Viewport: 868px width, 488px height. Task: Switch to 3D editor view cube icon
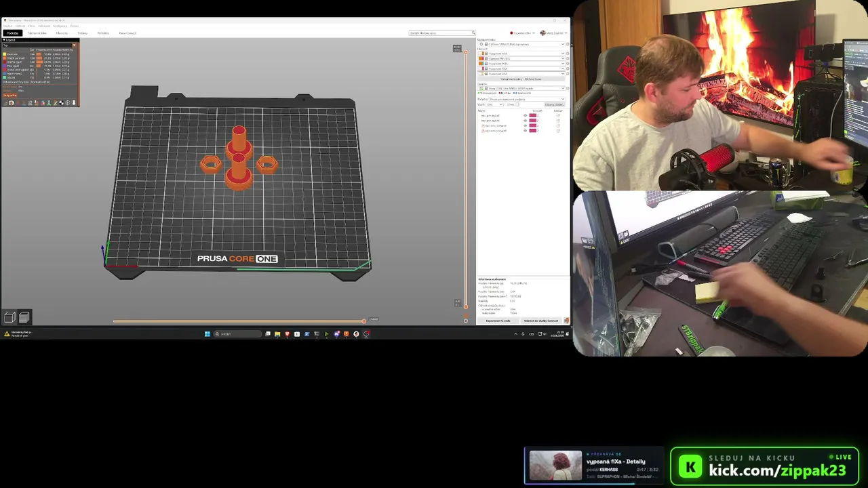pos(9,317)
